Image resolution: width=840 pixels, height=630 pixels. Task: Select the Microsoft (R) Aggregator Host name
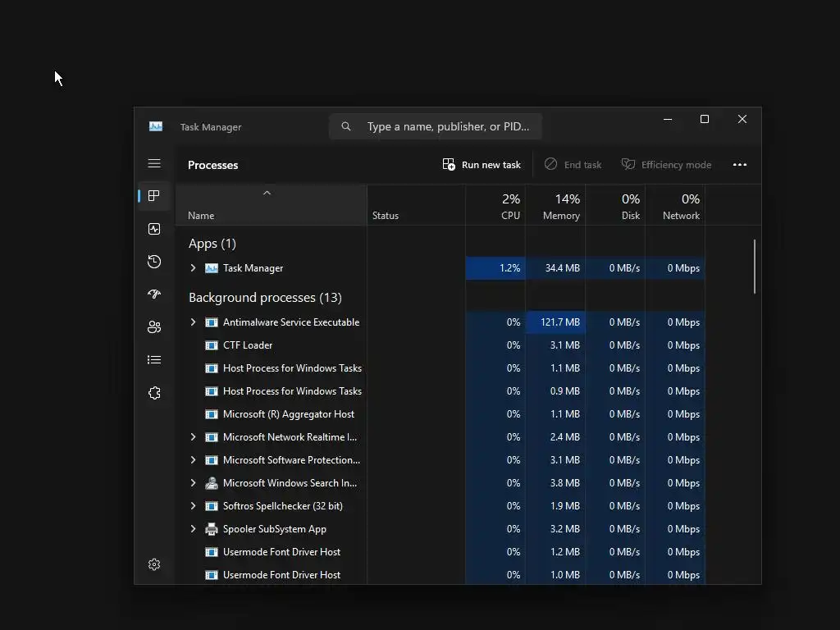[x=289, y=414]
